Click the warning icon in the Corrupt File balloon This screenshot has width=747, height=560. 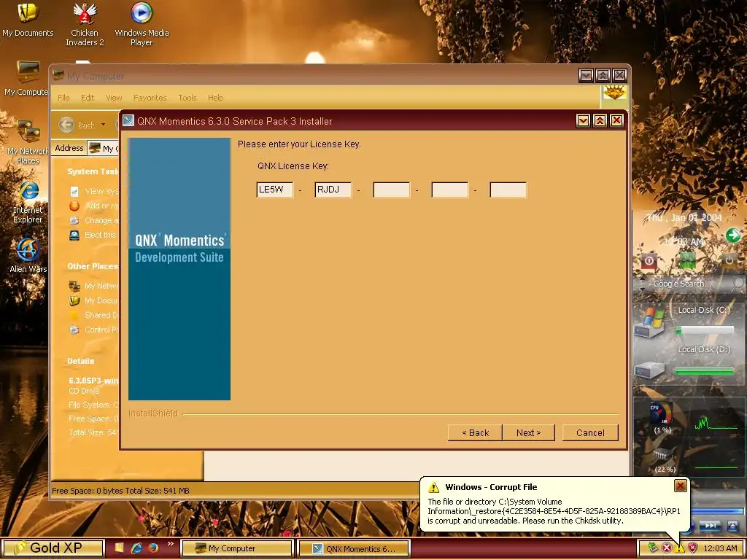[x=433, y=487]
